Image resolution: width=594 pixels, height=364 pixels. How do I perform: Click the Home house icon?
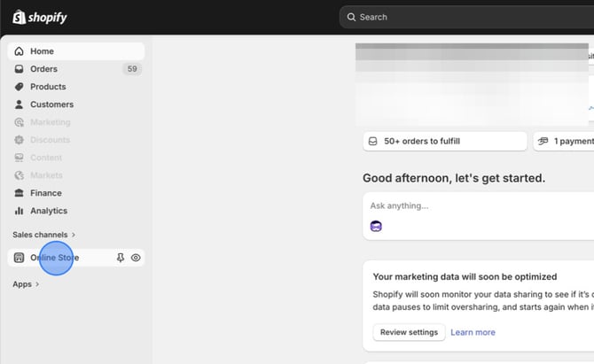19,51
